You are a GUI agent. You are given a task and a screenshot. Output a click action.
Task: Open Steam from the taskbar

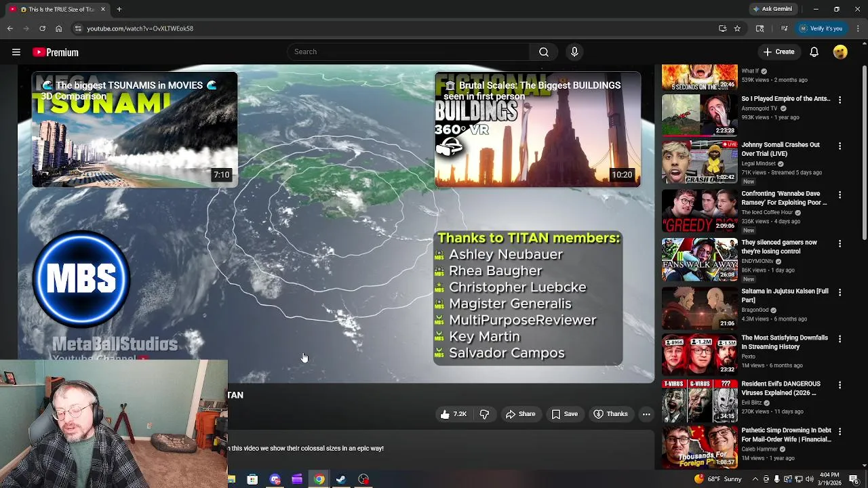(341, 479)
